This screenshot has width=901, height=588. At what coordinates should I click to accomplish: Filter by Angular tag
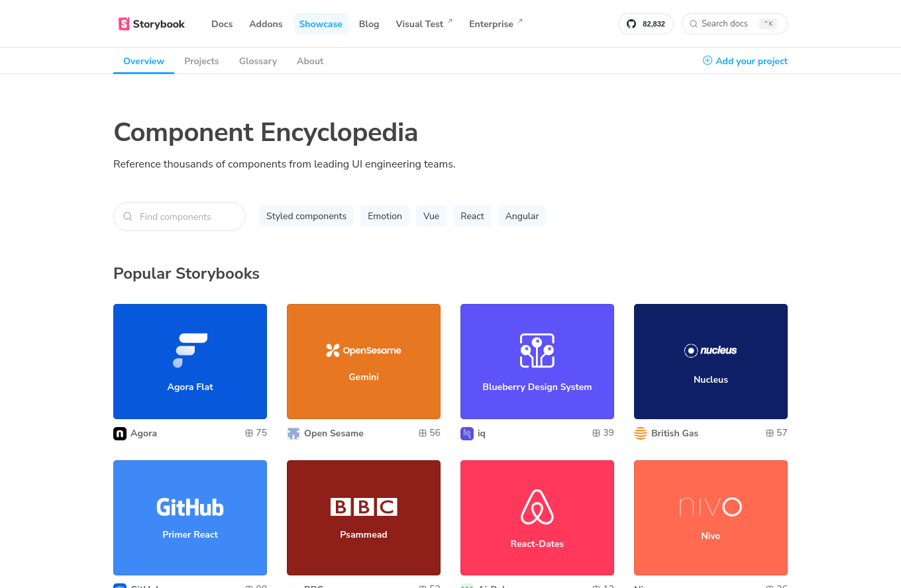(x=522, y=216)
